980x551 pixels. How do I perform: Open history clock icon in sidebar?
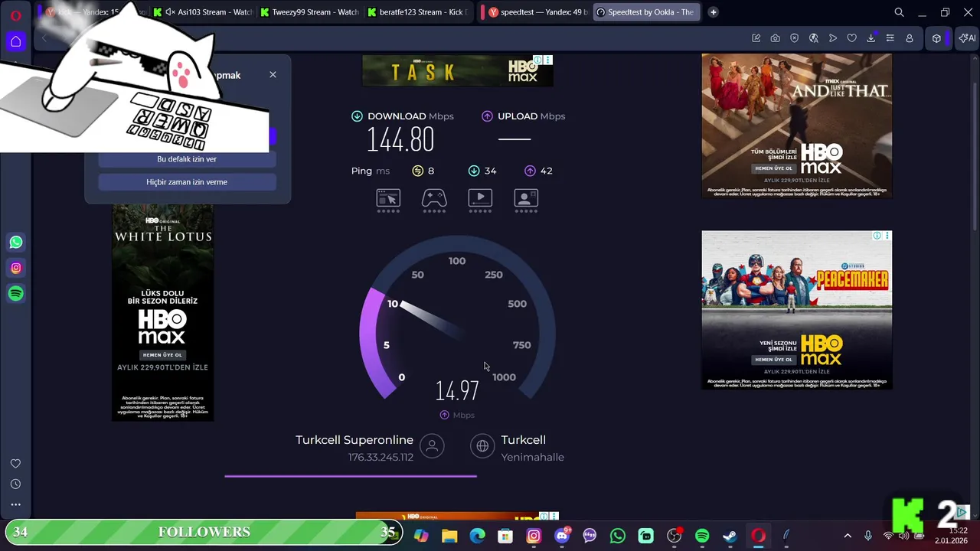coord(15,484)
